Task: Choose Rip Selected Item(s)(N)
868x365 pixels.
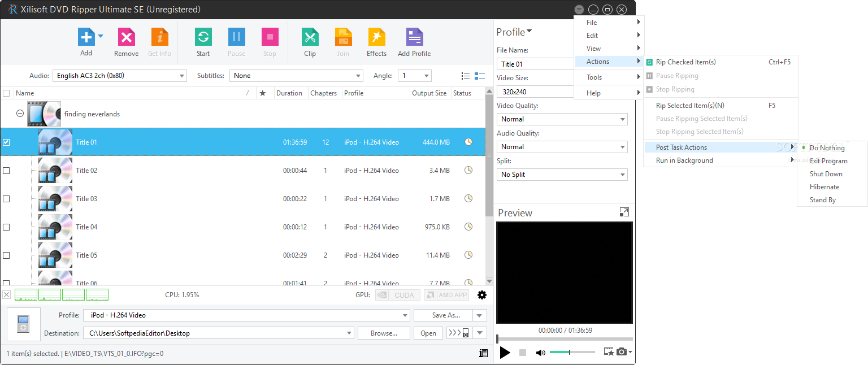Action: 721,106
